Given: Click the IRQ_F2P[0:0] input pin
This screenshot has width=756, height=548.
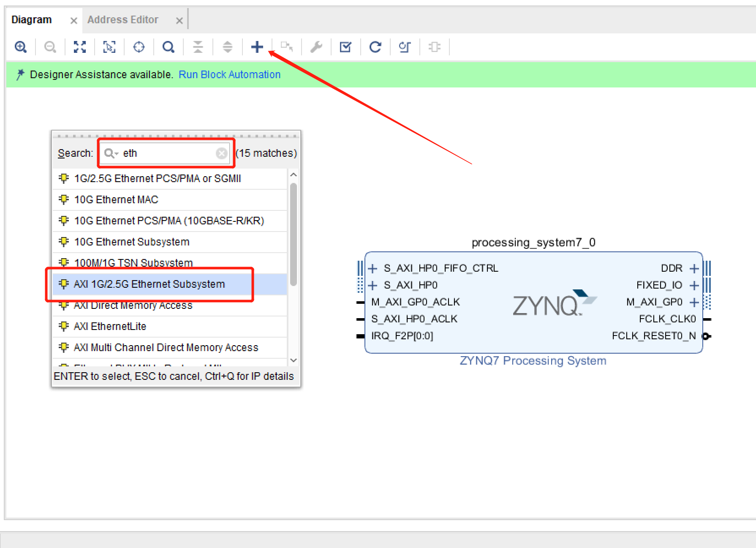Looking at the screenshot, I should point(360,336).
